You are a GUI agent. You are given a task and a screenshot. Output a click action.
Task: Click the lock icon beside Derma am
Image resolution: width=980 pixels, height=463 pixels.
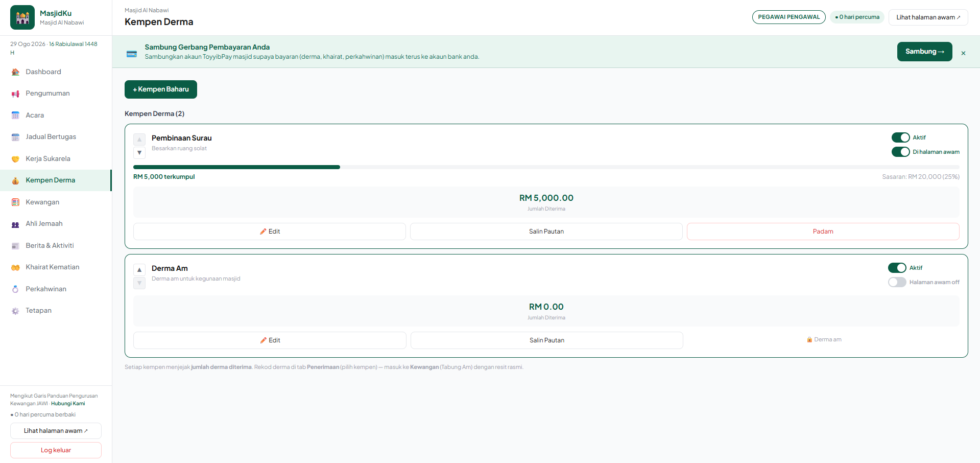pos(809,340)
